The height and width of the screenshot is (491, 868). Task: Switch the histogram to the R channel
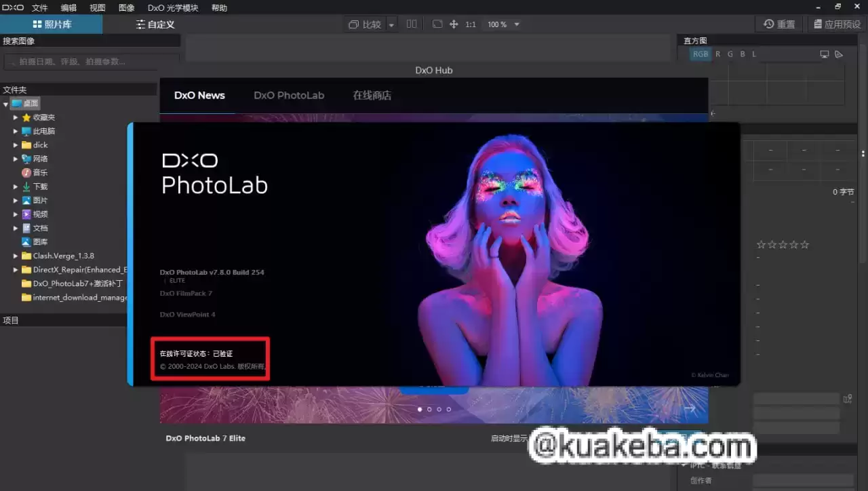click(717, 54)
